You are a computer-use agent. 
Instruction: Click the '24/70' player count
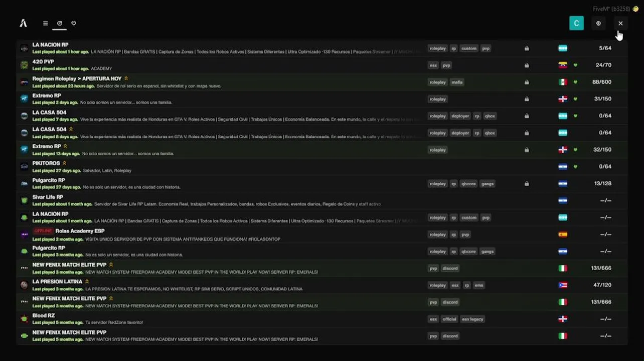(603, 65)
